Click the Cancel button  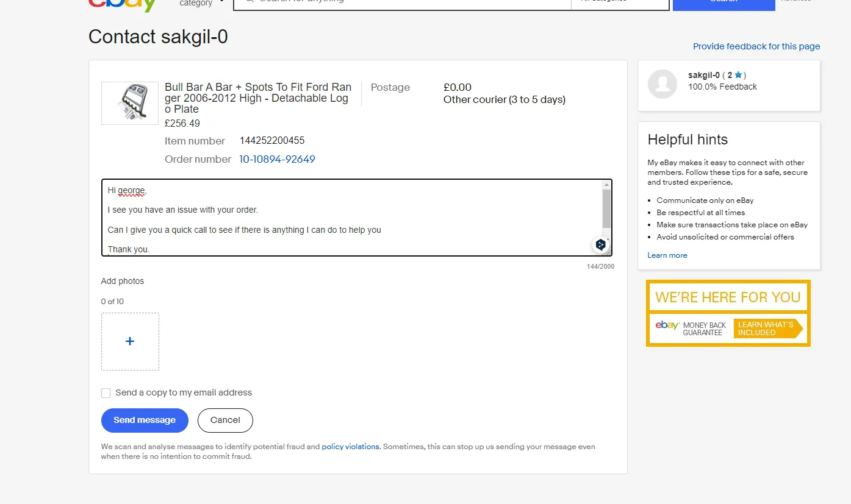(225, 421)
